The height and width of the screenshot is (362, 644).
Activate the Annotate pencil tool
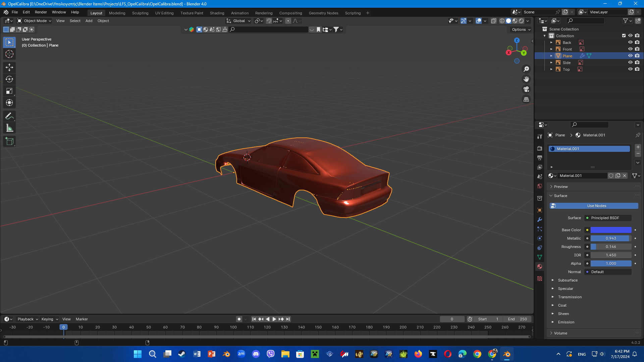coord(9,116)
